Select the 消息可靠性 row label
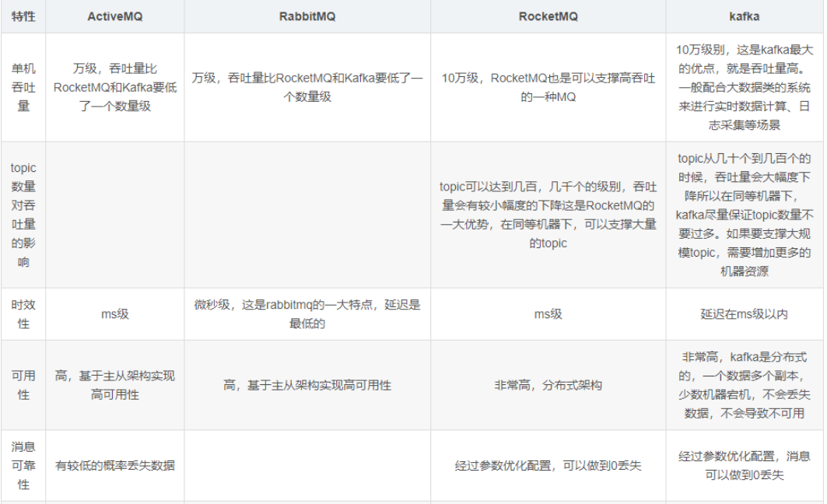The height and width of the screenshot is (504, 827). click(x=23, y=466)
